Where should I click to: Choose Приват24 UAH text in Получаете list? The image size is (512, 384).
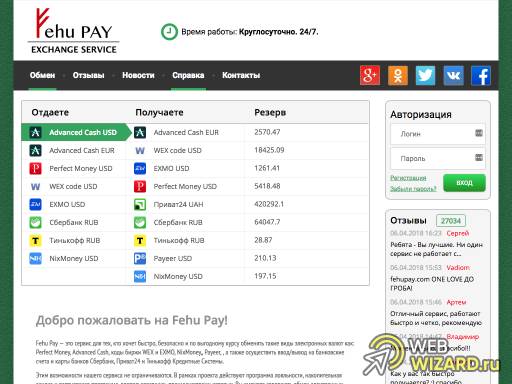(x=178, y=204)
